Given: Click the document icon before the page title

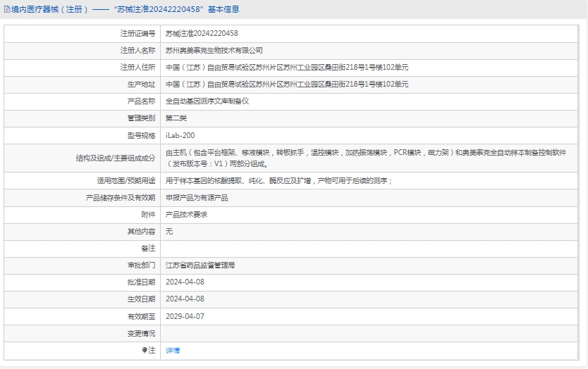Looking at the screenshot, I should coord(7,10).
